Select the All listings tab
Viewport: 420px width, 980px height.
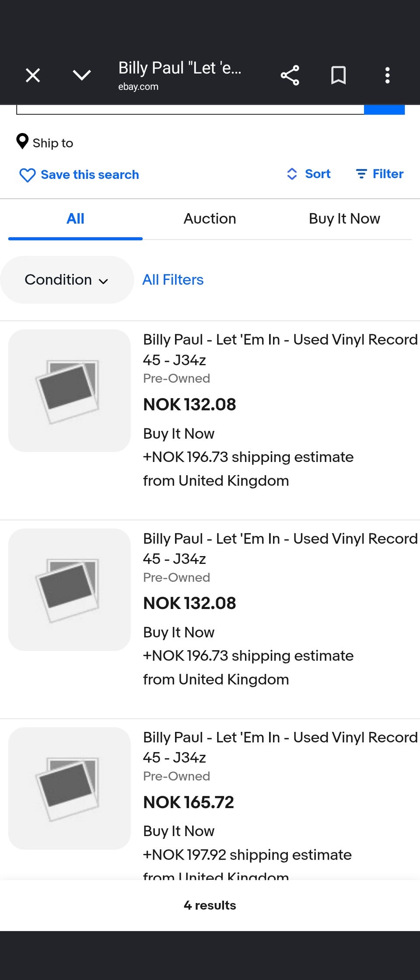coord(75,218)
